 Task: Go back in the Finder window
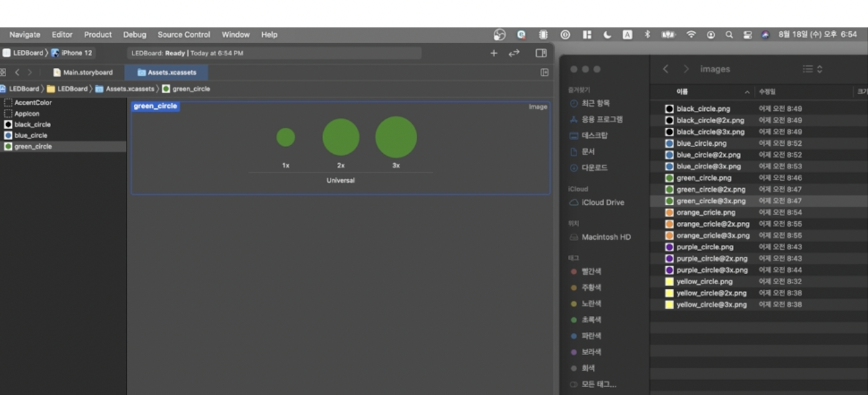pos(666,69)
